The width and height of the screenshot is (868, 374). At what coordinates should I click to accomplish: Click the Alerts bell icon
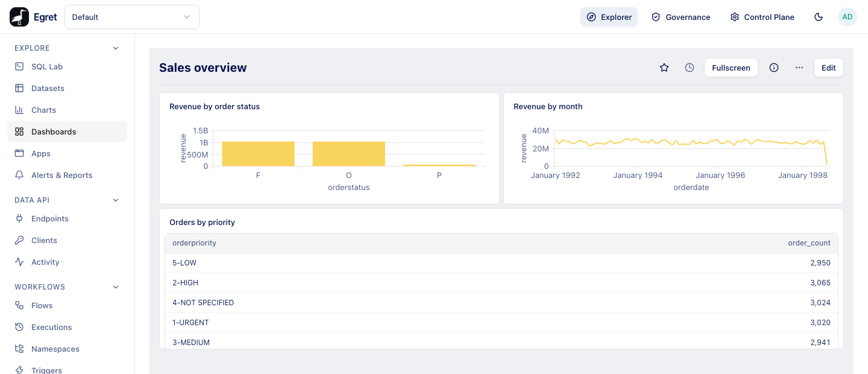pos(19,175)
